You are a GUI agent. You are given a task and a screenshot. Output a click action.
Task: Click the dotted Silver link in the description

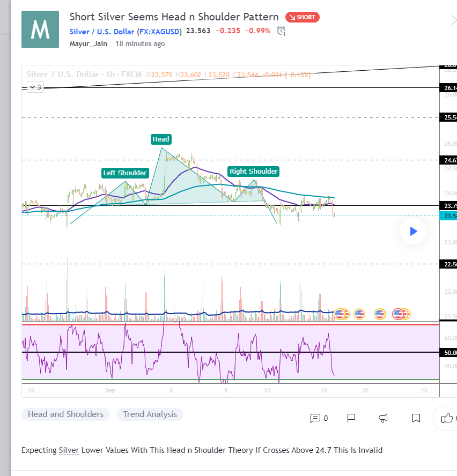(69, 450)
